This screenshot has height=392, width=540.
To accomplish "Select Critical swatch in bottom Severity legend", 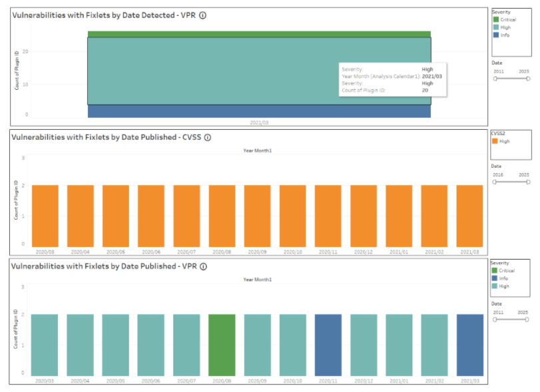I will pos(496,271).
